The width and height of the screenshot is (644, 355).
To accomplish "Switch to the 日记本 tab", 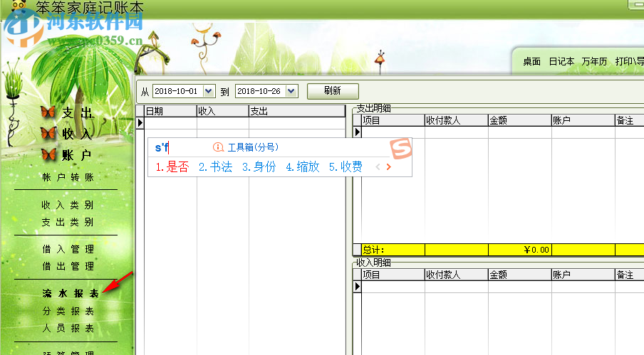I will (561, 61).
